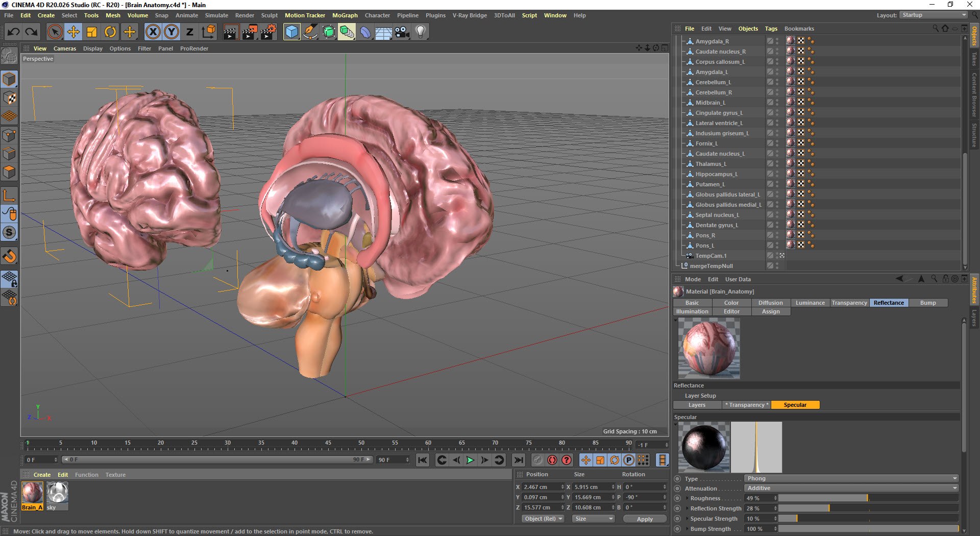Open the spline Pen tool

[310, 32]
